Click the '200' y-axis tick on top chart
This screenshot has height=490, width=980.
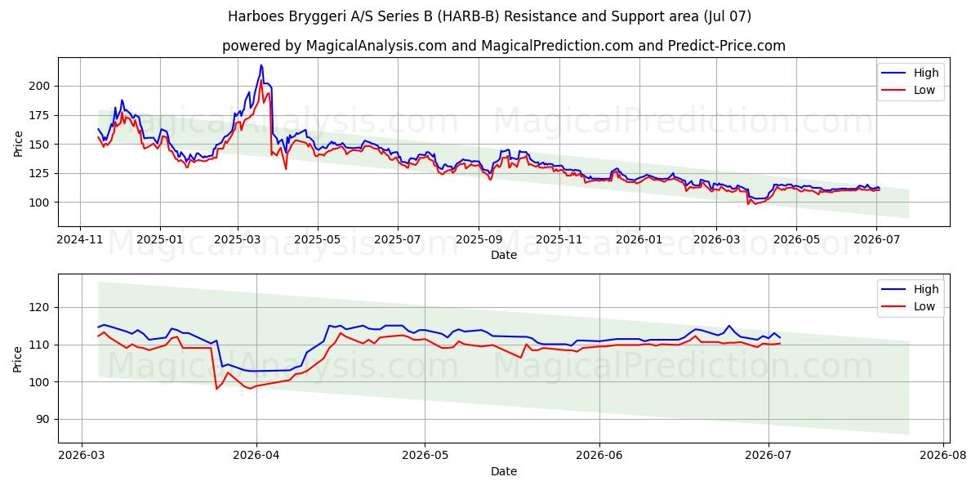click(41, 86)
